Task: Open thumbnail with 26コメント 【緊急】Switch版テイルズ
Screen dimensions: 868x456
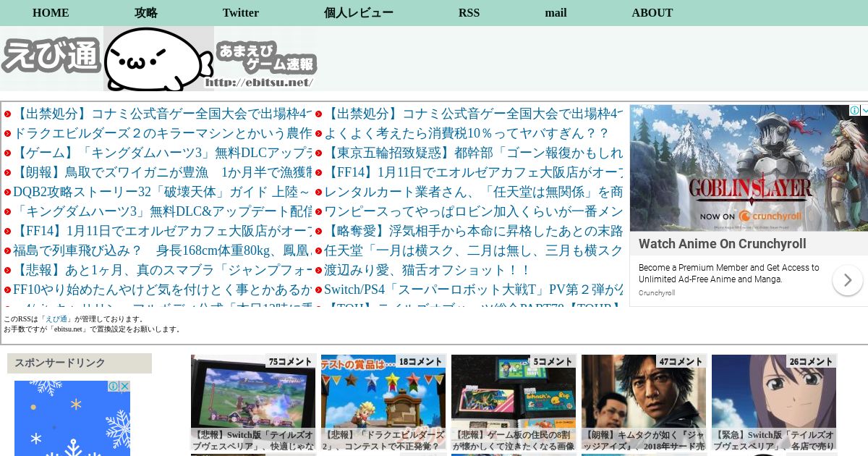Action: pos(774,403)
